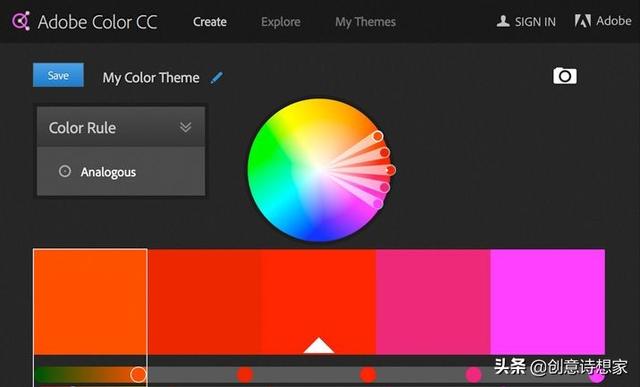Select the pink fourth swatch
The width and height of the screenshot is (640, 387).
click(433, 302)
